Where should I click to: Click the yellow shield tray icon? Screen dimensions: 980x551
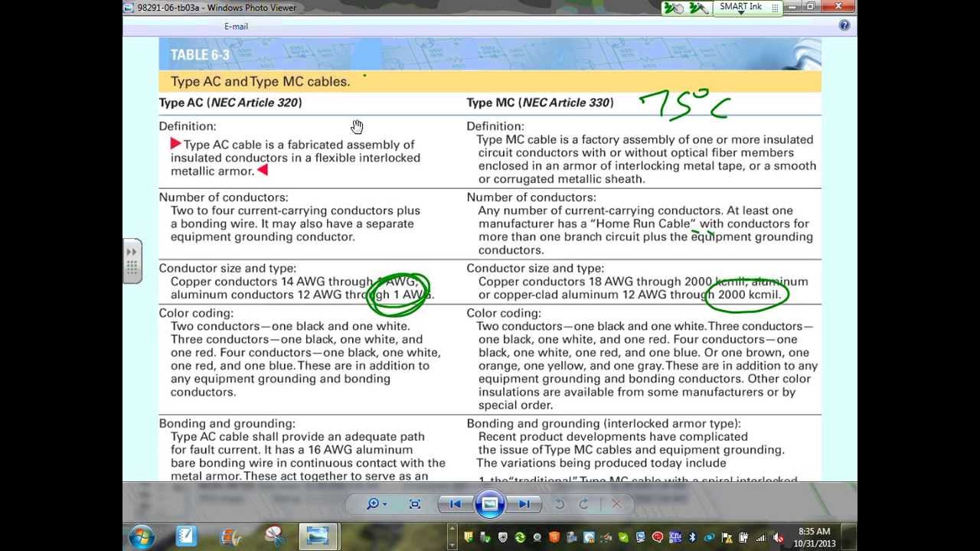point(469,537)
